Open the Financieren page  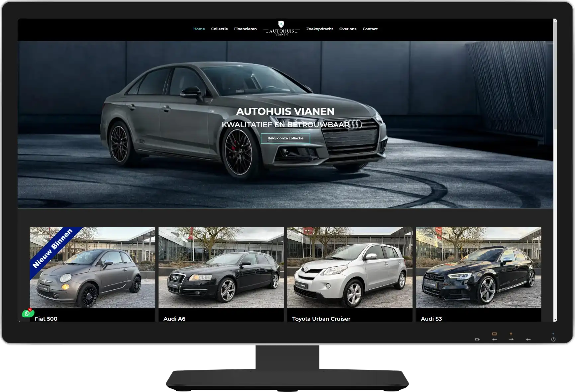point(245,29)
